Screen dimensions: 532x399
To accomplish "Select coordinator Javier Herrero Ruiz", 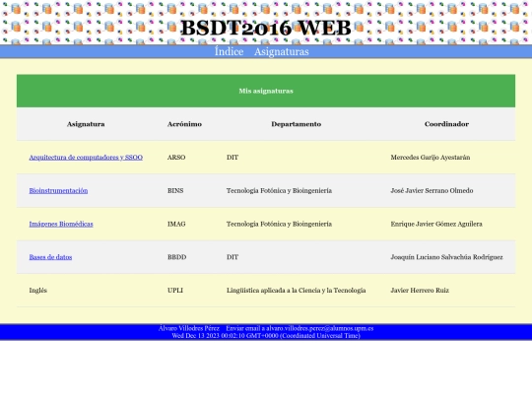I will (446, 291).
